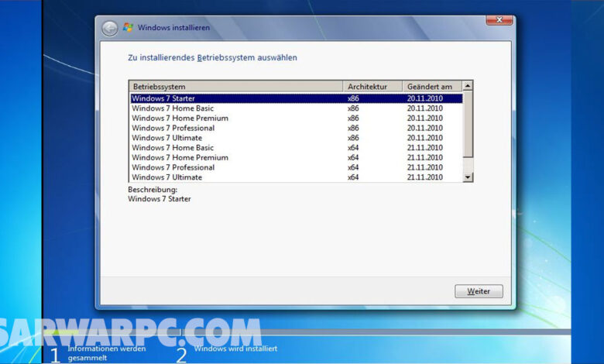Select the Windows 7 Ultimate x86 row

[x=297, y=138]
